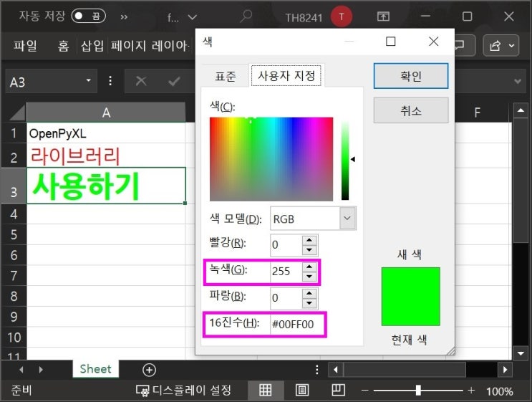This screenshot has height=402, width=532.
Task: Click the luminance slider bar beside spectrum
Action: click(x=345, y=159)
